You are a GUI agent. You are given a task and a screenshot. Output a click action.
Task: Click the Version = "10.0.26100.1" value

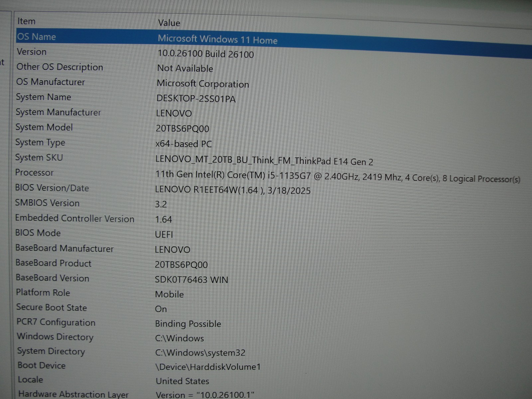click(205, 395)
